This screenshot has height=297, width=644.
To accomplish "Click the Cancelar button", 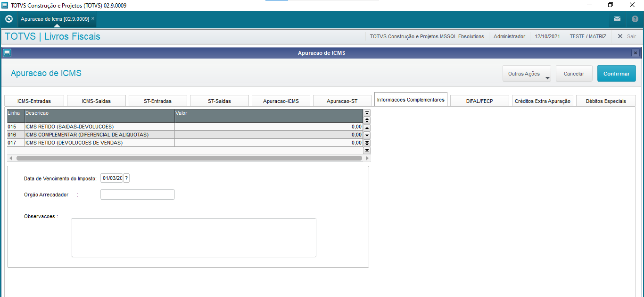I will click(574, 74).
